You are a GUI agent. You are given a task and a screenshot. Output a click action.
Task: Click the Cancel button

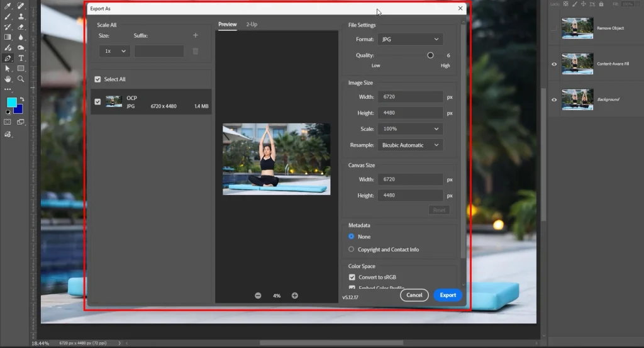pyautogui.click(x=414, y=295)
